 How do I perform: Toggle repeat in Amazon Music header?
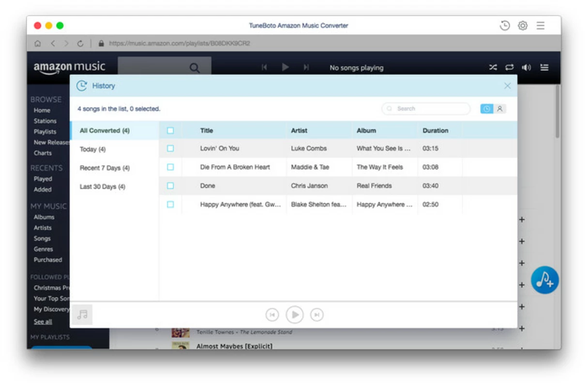tap(510, 68)
